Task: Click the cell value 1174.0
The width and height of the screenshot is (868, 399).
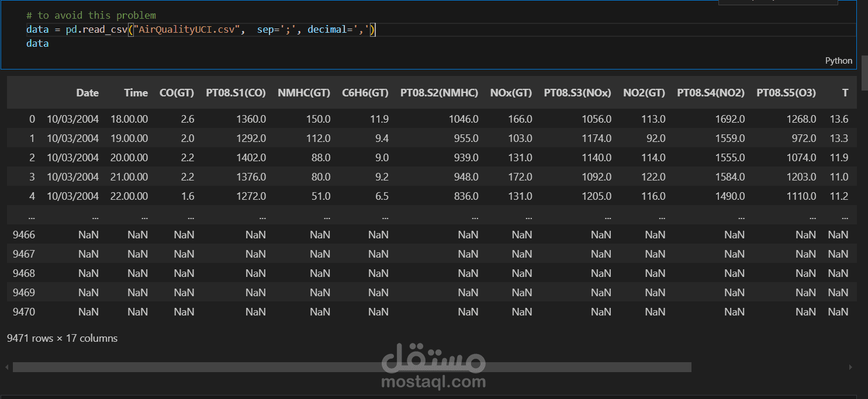Action: pyautogui.click(x=597, y=138)
